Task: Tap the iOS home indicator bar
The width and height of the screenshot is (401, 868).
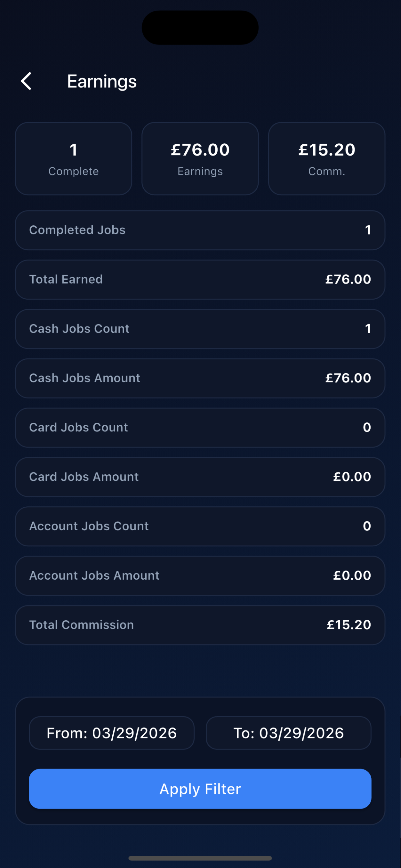Action: [200, 858]
